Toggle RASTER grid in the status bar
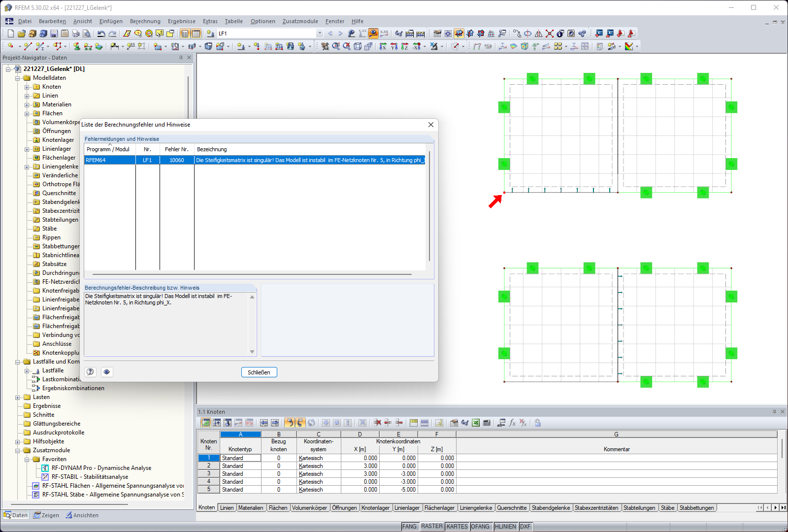The width and height of the screenshot is (788, 532). [x=431, y=527]
